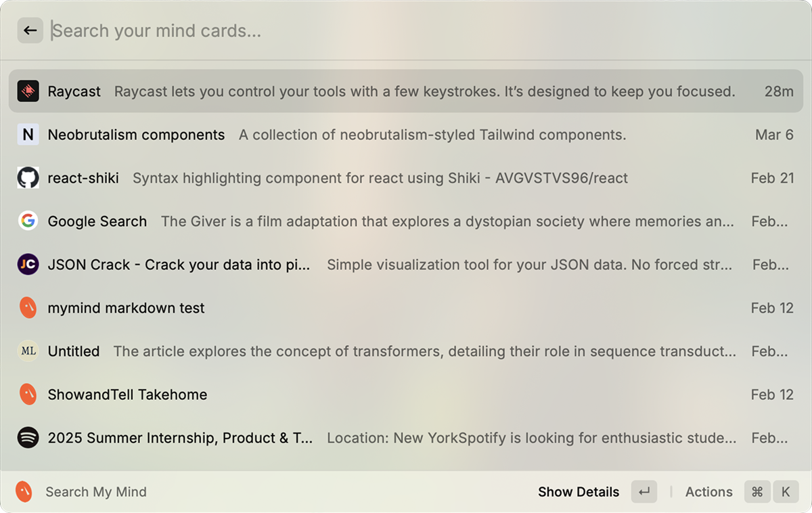Click the back arrow button
The height and width of the screenshot is (513, 812).
pyautogui.click(x=30, y=30)
